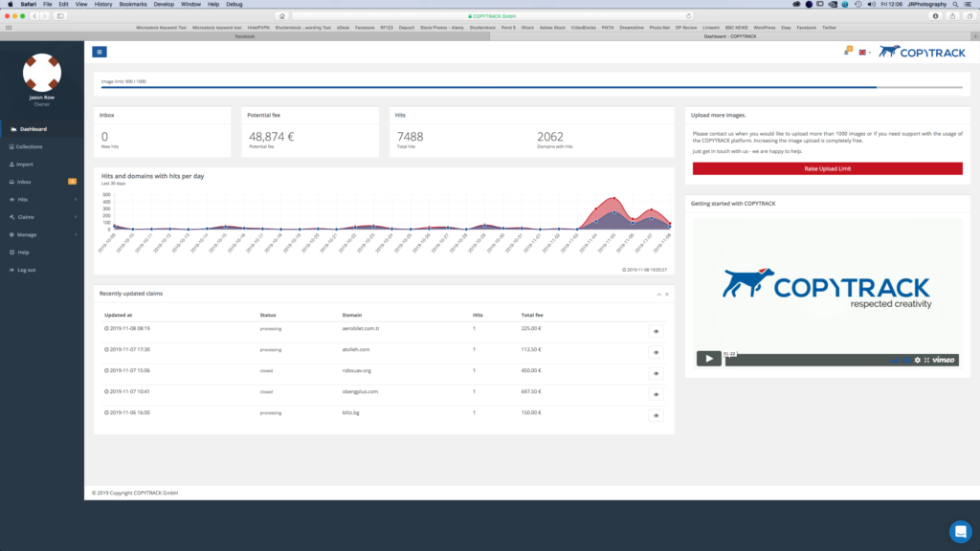Open the language flag selector
Screen dimensions: 980x551
tap(864, 53)
